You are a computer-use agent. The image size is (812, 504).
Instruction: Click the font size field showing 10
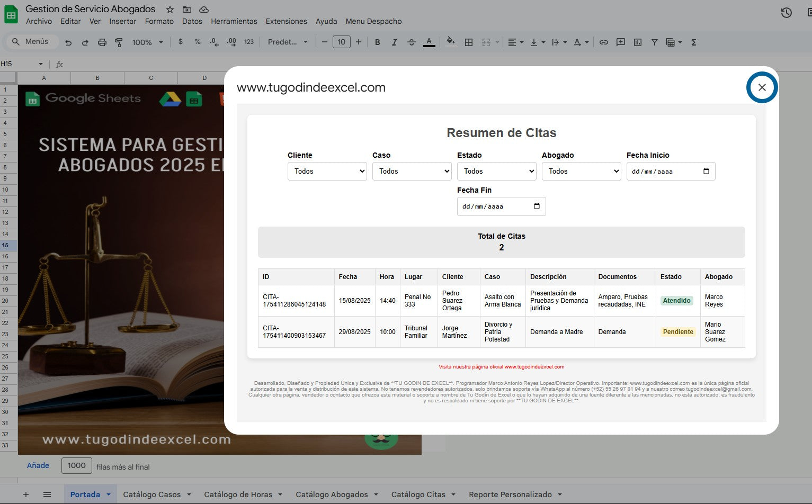click(x=342, y=42)
